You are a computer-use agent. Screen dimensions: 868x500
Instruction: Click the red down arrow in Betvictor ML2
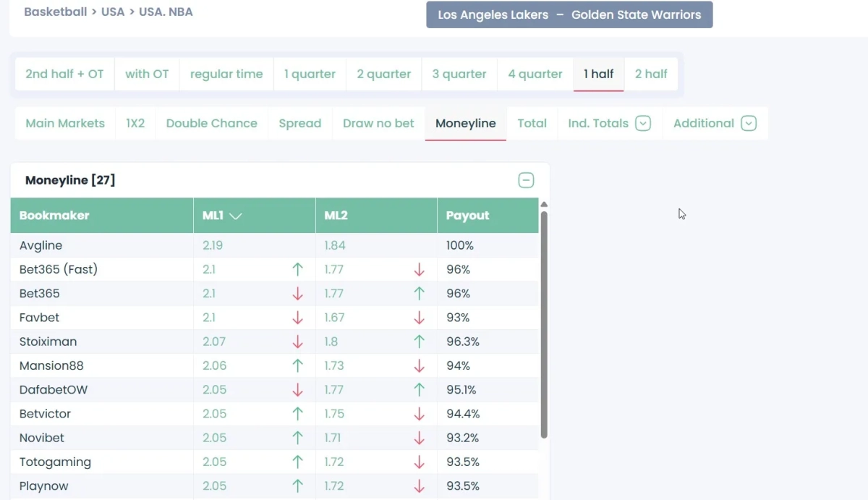pyautogui.click(x=419, y=414)
